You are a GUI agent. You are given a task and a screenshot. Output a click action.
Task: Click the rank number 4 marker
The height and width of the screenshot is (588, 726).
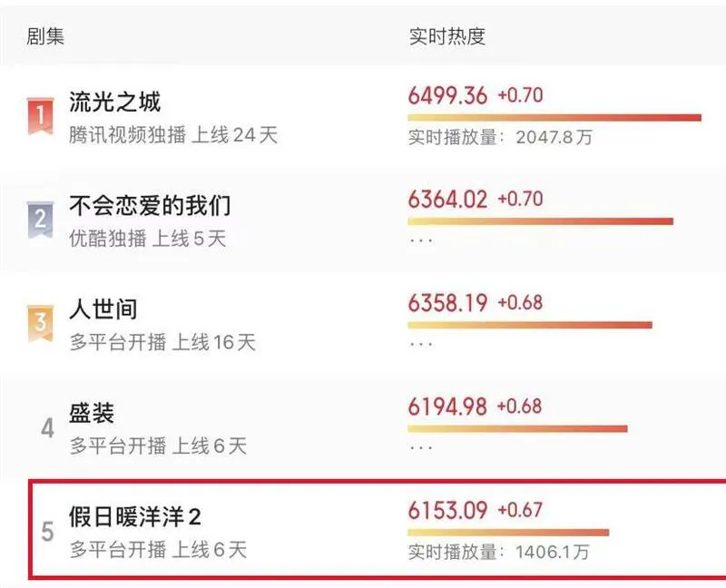47,428
